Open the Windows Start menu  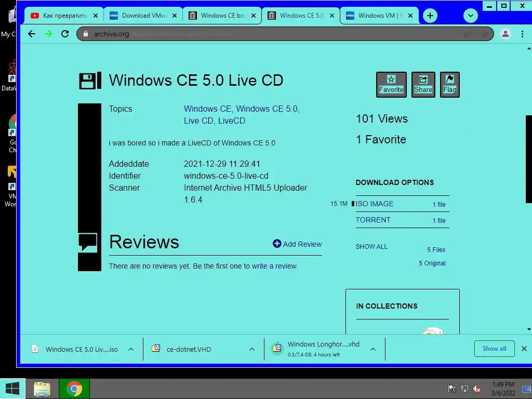(12, 389)
